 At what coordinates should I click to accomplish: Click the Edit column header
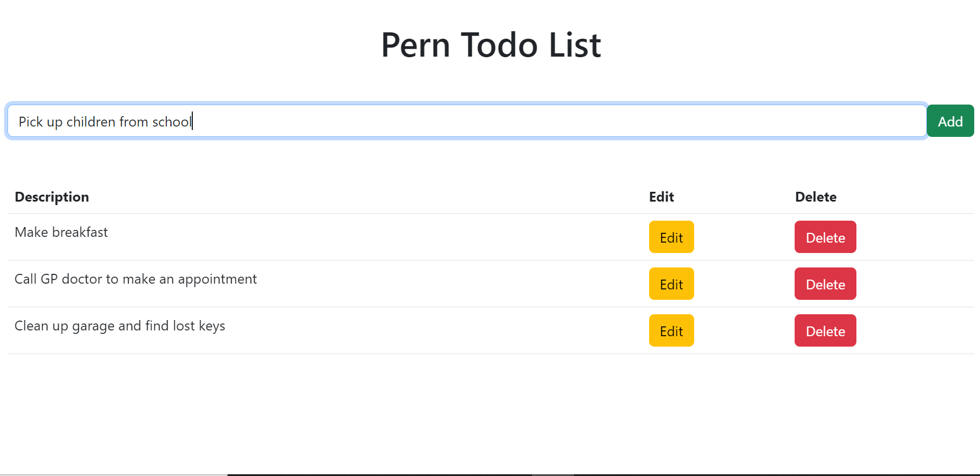point(661,197)
